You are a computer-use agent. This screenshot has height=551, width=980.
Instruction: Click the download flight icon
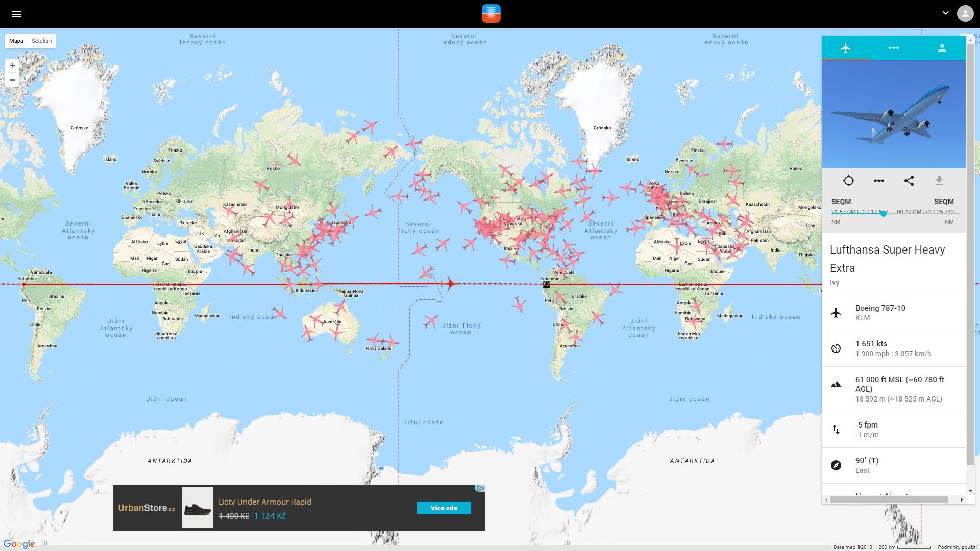click(x=939, y=181)
